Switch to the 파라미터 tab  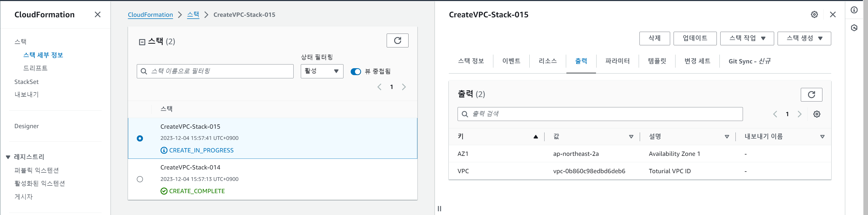pos(617,61)
